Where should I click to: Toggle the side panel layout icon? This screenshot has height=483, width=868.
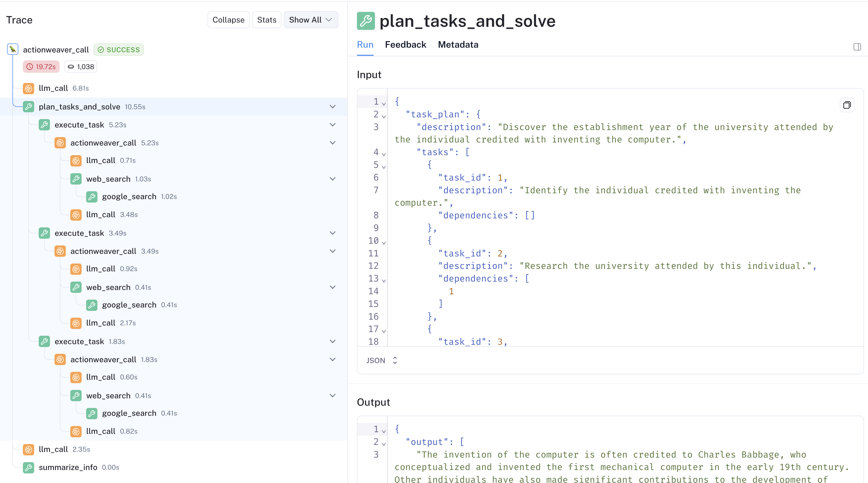[x=857, y=47]
